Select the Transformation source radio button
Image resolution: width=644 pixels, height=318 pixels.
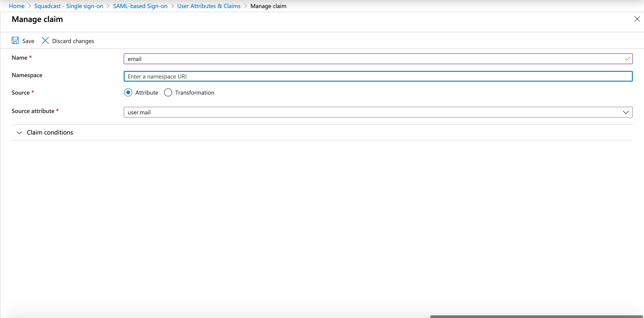[168, 93]
